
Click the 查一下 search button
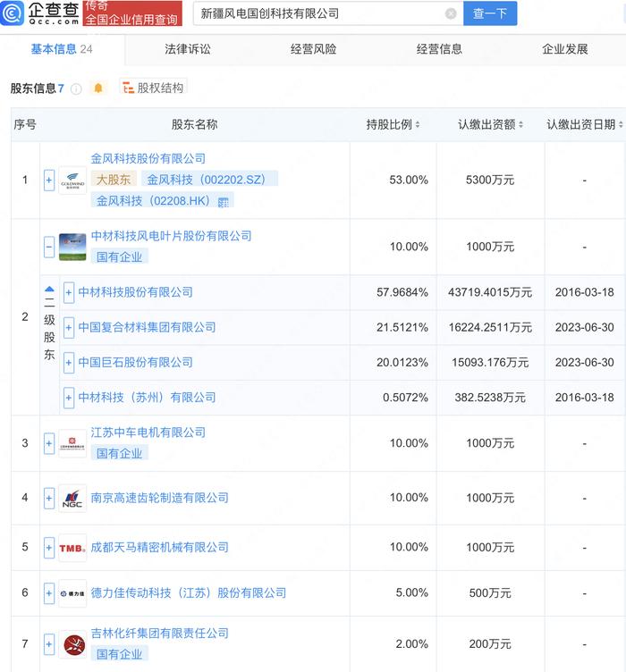click(490, 13)
